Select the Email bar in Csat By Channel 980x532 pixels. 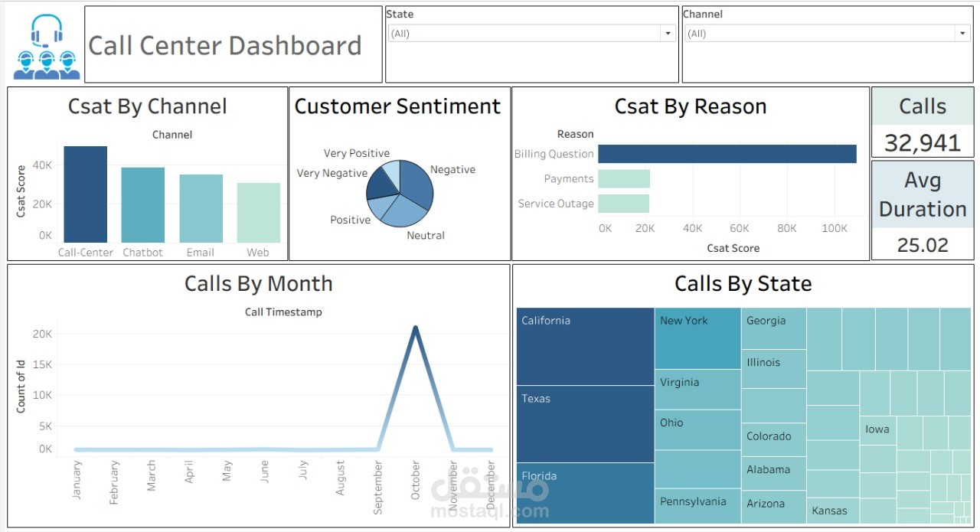coord(201,209)
